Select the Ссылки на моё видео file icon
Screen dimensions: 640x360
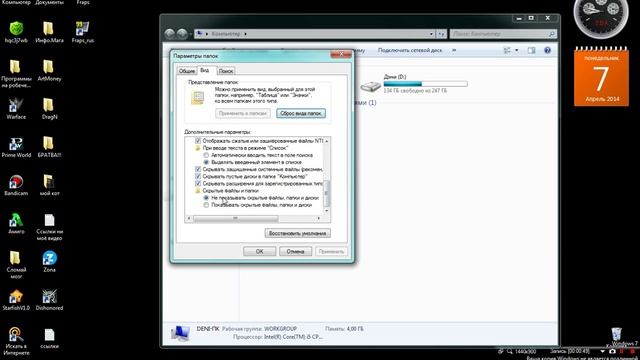coord(49,220)
